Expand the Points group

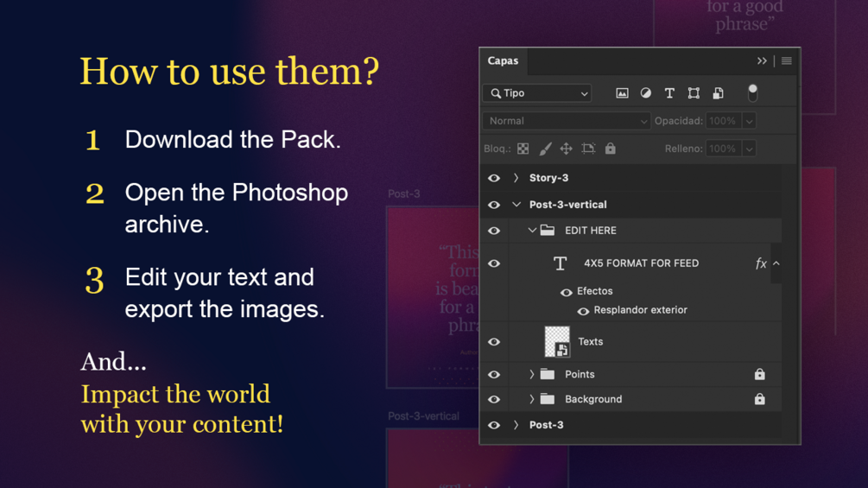531,374
